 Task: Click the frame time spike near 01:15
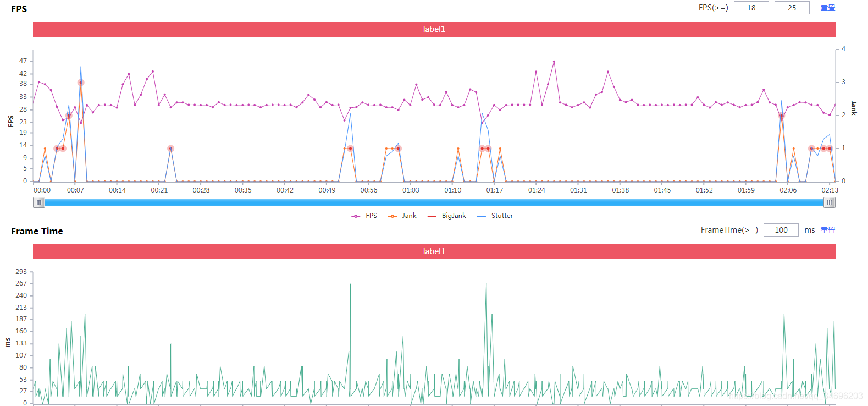486,284
